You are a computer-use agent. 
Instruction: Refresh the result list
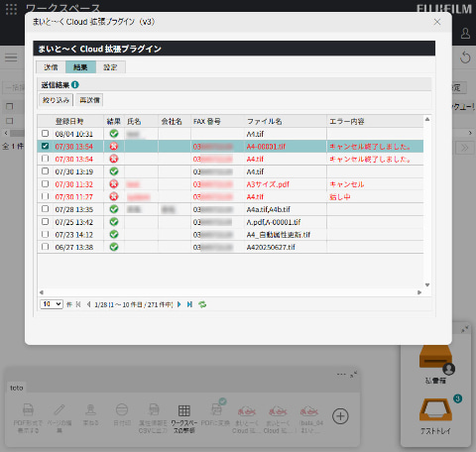tap(202, 304)
